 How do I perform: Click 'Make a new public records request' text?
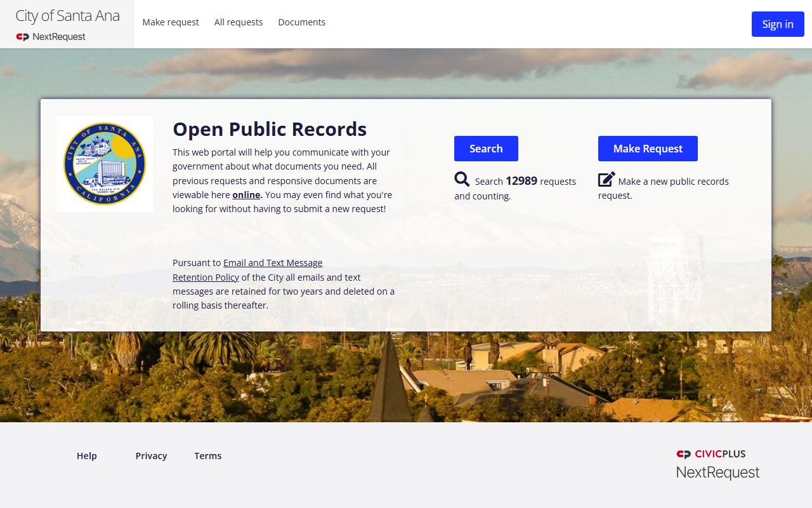tap(664, 188)
